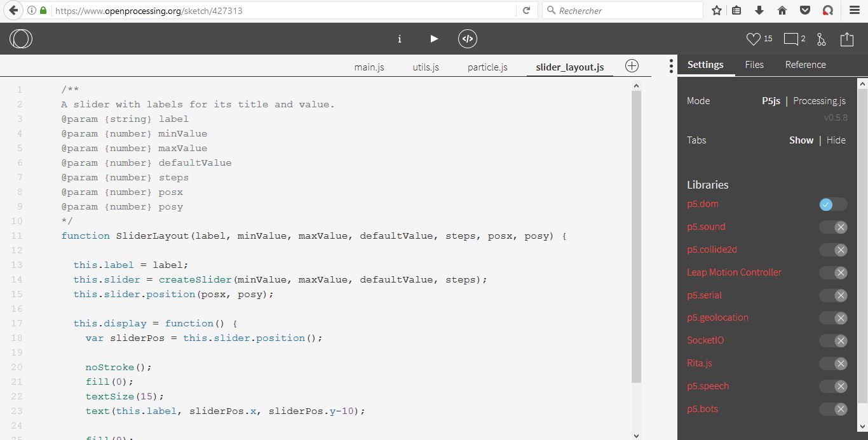Viewport: 868px width, 440px height.
Task: Click the code editor vertical scrollbar thumb
Action: pos(637,236)
